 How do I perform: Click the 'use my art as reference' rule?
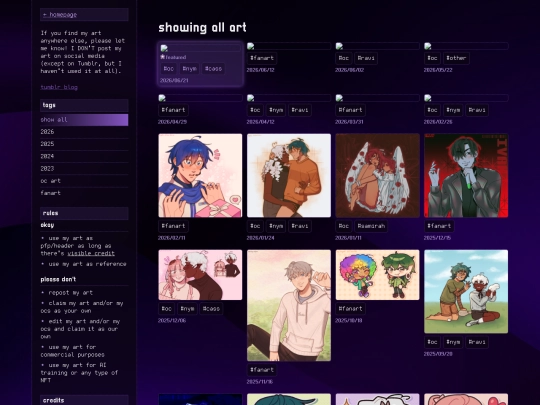pos(87,264)
